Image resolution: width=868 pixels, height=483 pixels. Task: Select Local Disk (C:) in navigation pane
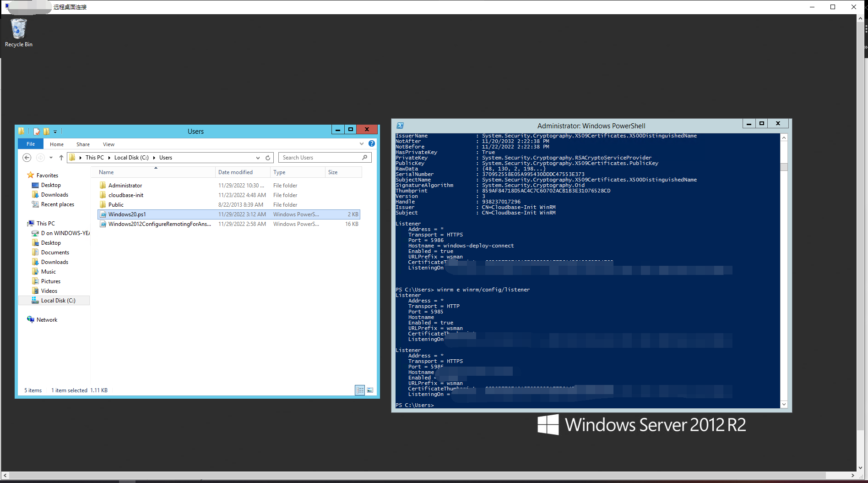[x=54, y=301]
